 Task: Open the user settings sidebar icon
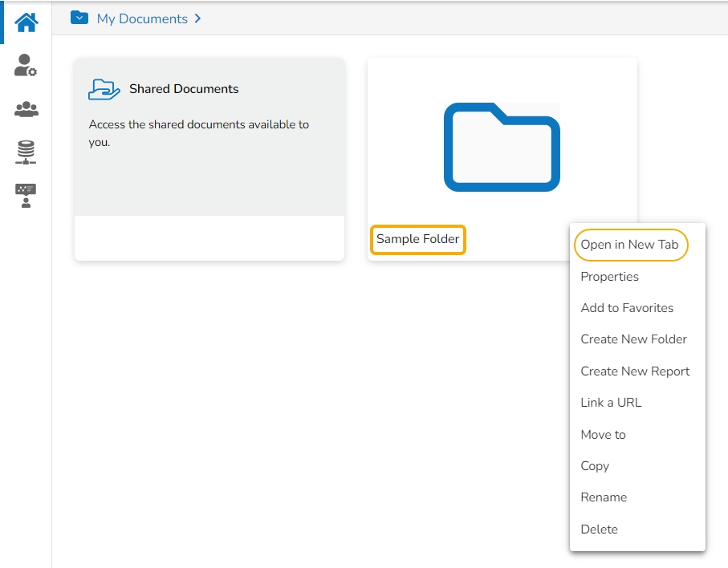(26, 66)
